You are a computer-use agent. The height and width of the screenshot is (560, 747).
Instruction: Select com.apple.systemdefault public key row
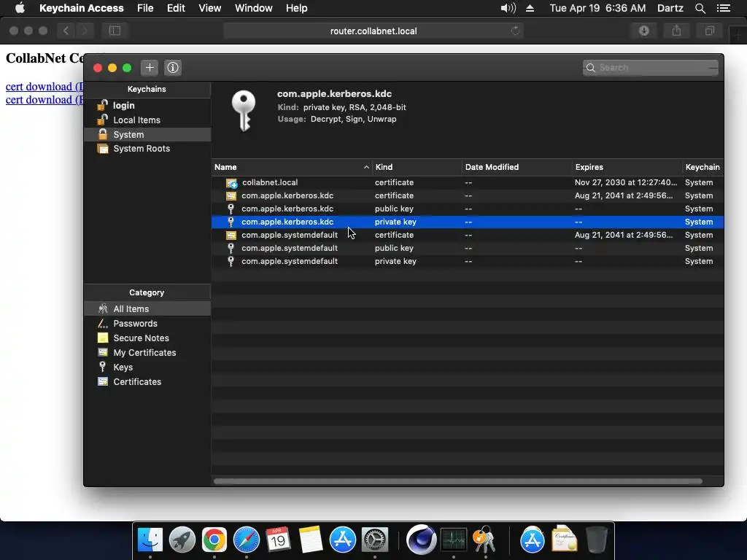point(468,248)
